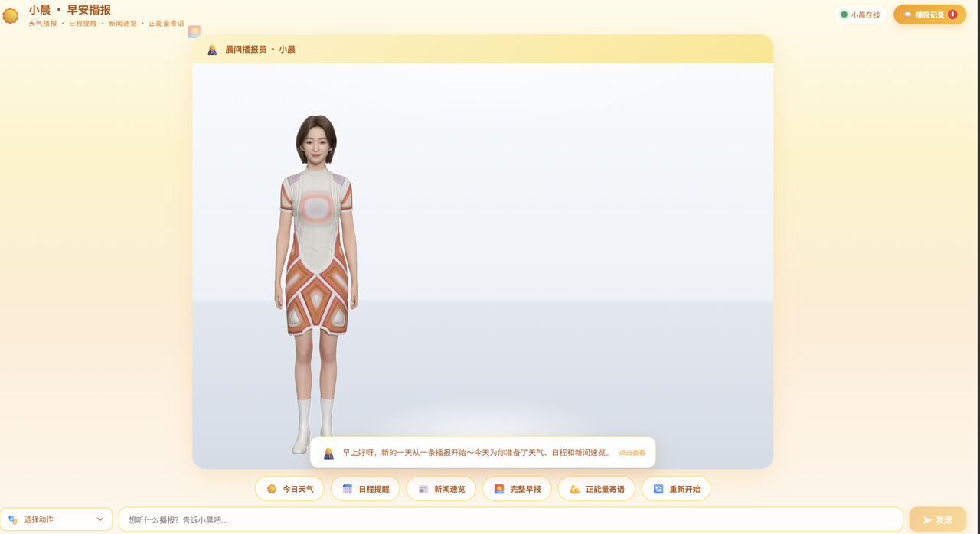This screenshot has height=534, width=980.
Task: Expand the action list chevron arrow
Action: click(x=100, y=519)
